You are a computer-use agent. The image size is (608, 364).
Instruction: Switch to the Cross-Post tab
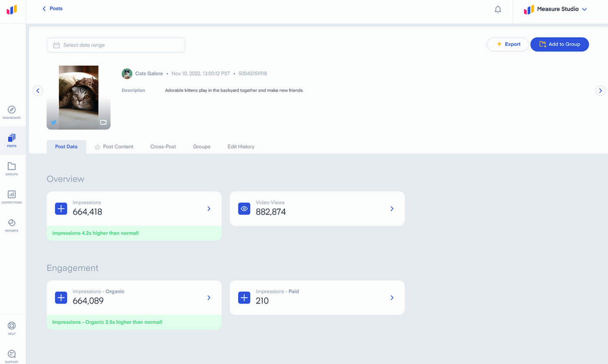[x=163, y=147]
